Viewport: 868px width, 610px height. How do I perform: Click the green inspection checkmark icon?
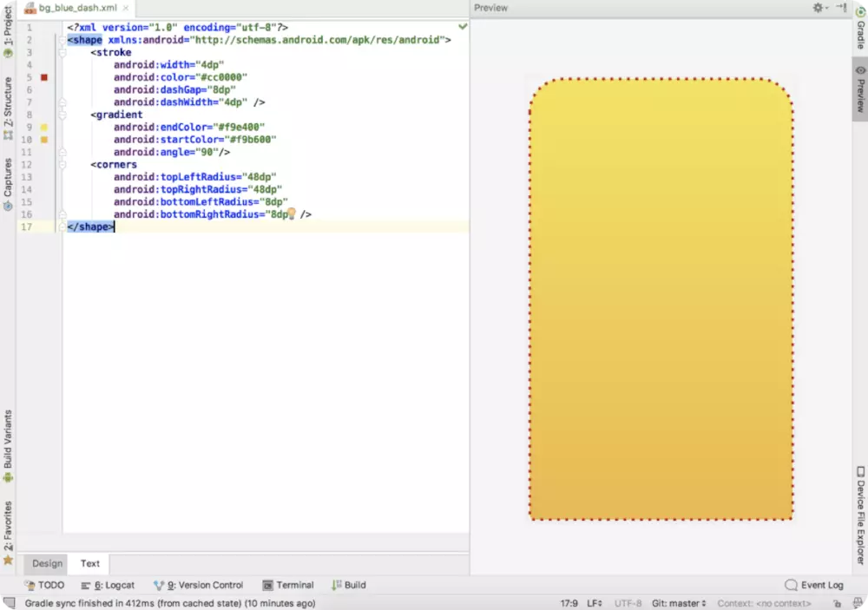463,26
